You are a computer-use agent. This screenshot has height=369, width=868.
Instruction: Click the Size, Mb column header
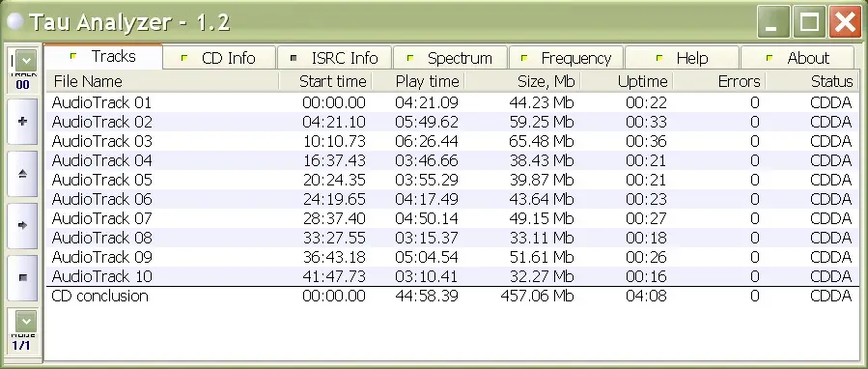[522, 81]
